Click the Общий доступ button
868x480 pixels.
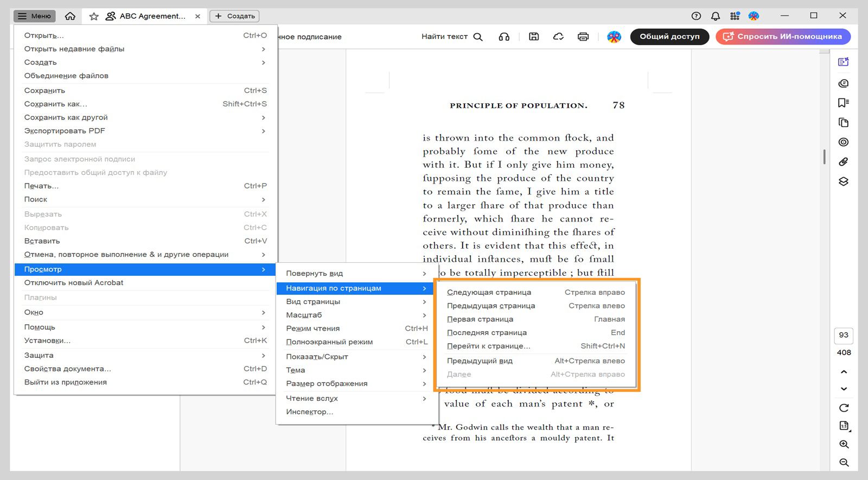[669, 36]
